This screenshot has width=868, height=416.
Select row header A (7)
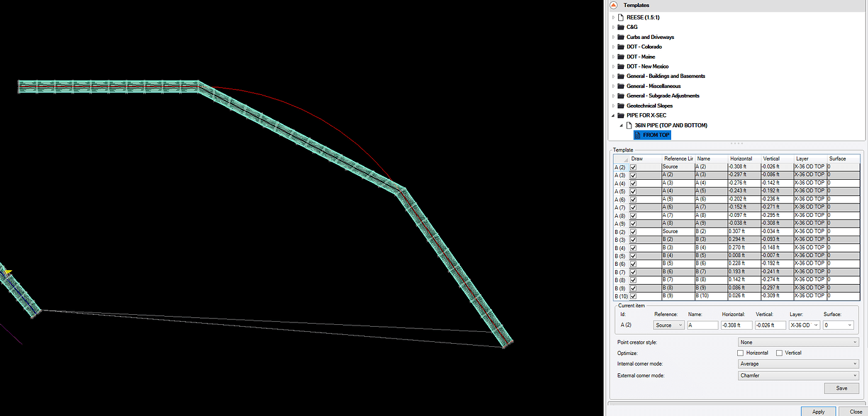[621, 207]
